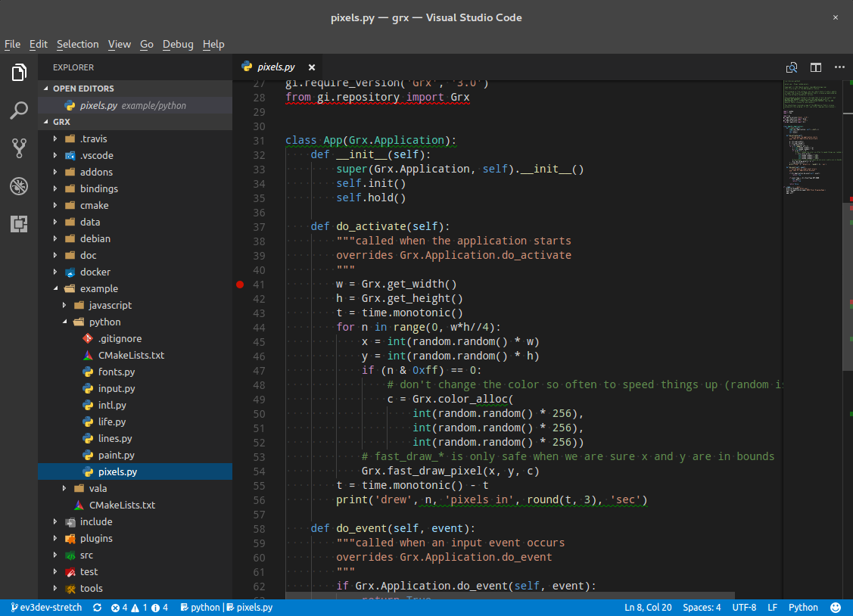Expand the src folder in the sidebar
853x616 pixels.
[54, 555]
